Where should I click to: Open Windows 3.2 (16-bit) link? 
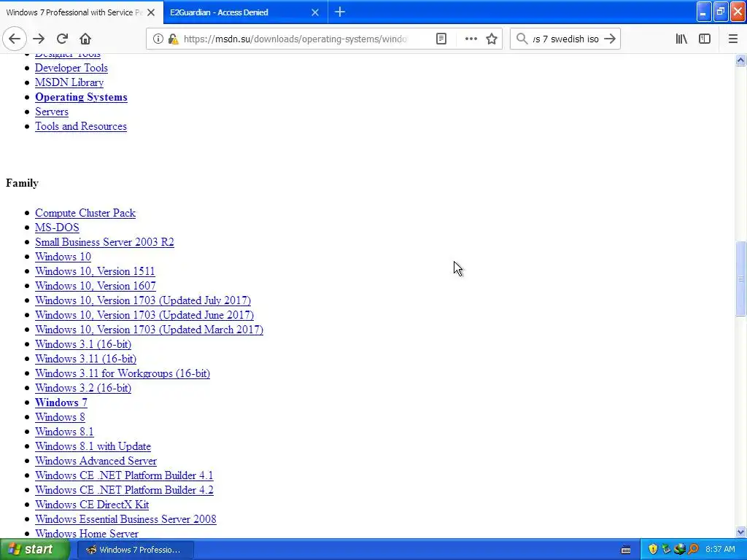point(83,388)
